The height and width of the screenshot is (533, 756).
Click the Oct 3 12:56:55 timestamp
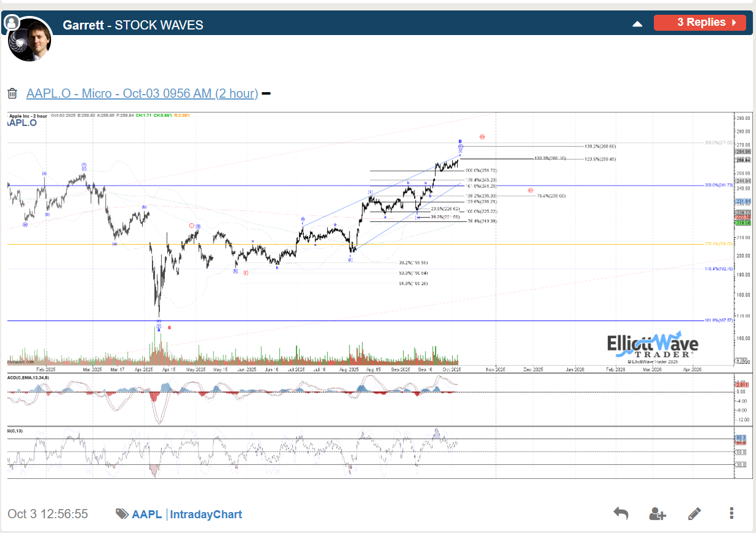[48, 514]
